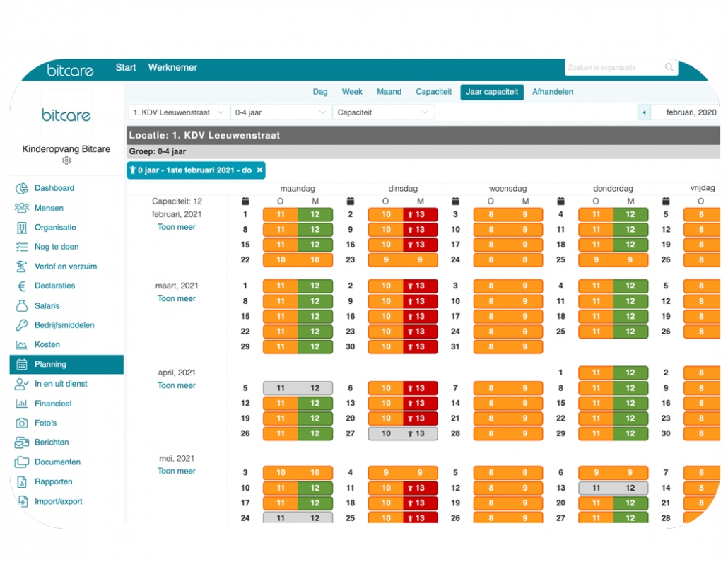Open the Werknemer menu item
This screenshot has height=562, width=728.
tap(172, 67)
